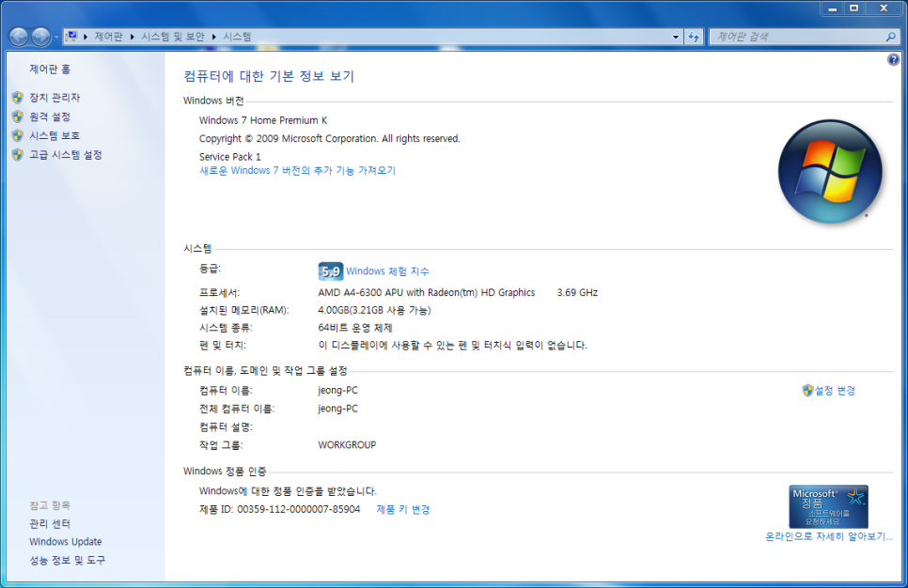Click shield icon next to 원격 설정
Image resolution: width=908 pixels, height=588 pixels.
click(x=18, y=116)
